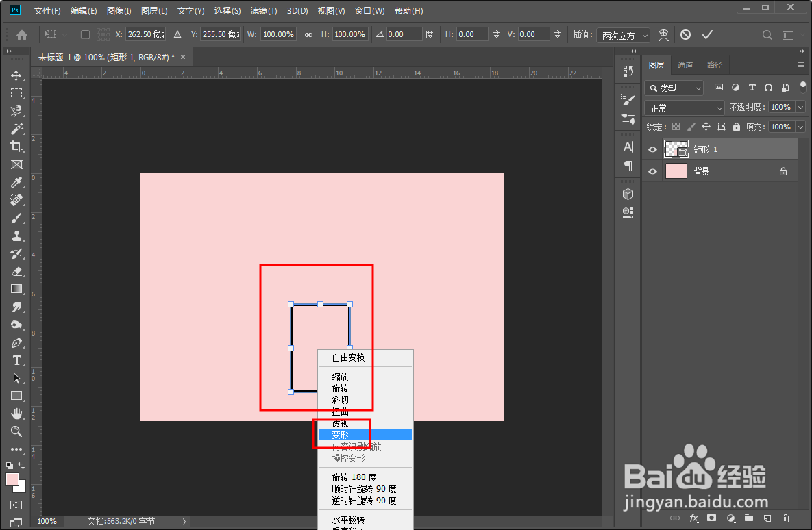Switch to the 通道 tab
812x530 pixels.
(685, 64)
